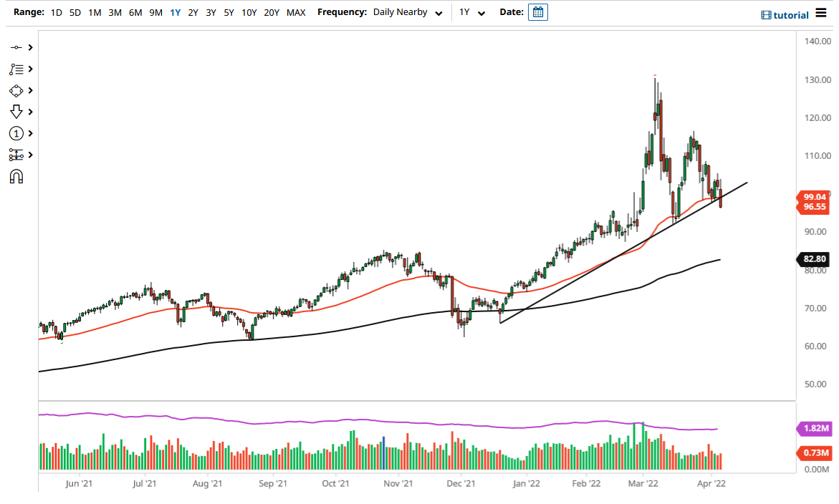The image size is (839, 504).
Task: Click the black 82.80 price label
Action: pos(812,259)
